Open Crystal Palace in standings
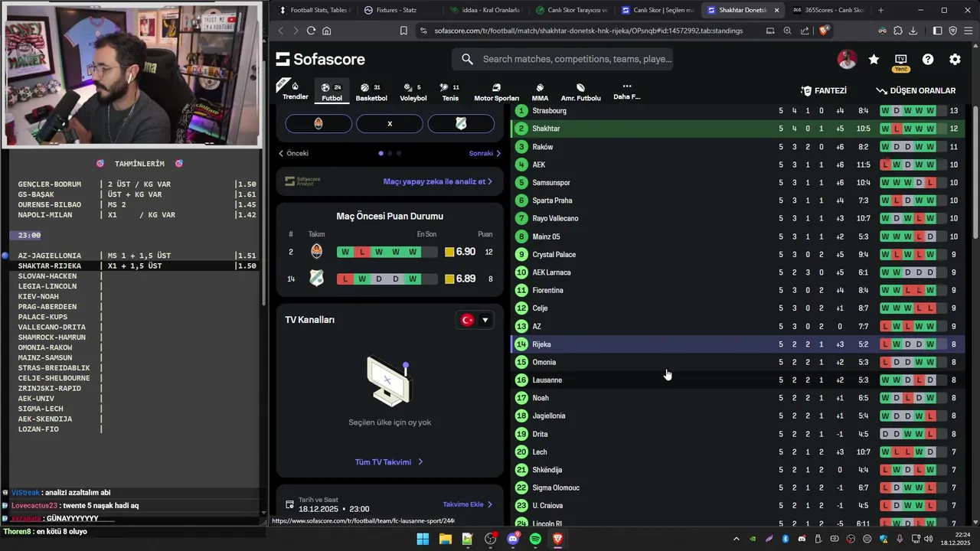980x551 pixels. 554,254
